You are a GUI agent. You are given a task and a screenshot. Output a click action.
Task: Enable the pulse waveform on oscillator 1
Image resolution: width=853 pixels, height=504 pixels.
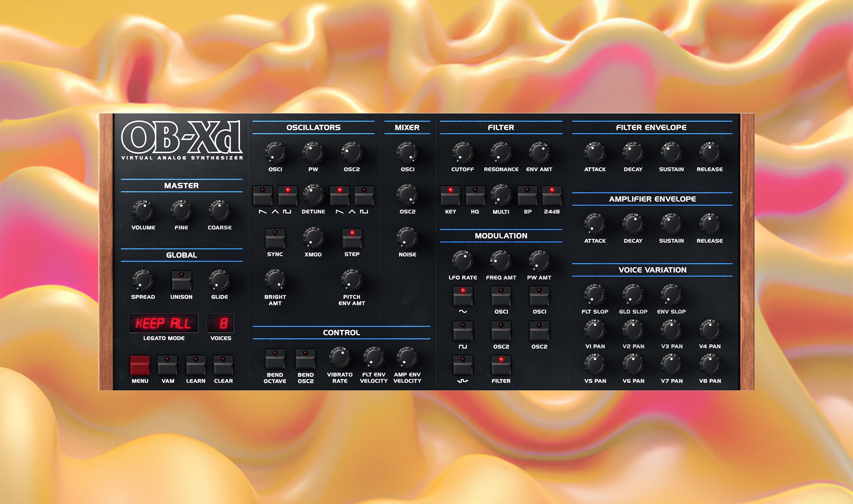click(288, 197)
